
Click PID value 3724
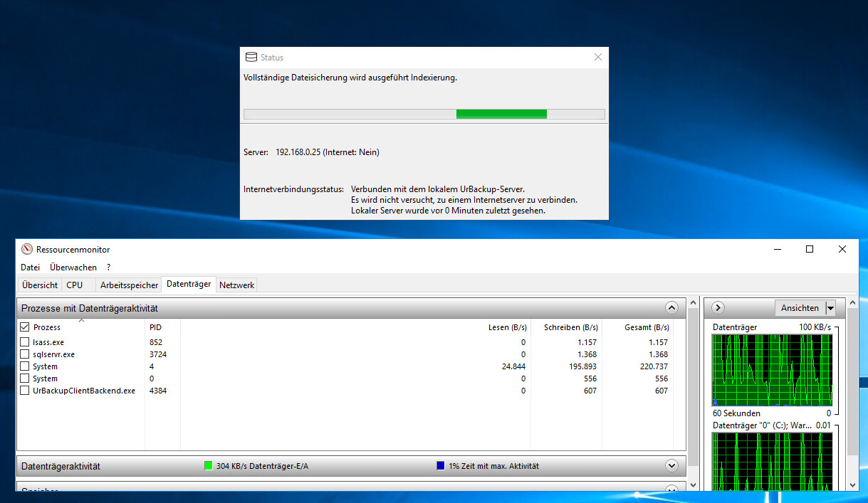pos(158,354)
